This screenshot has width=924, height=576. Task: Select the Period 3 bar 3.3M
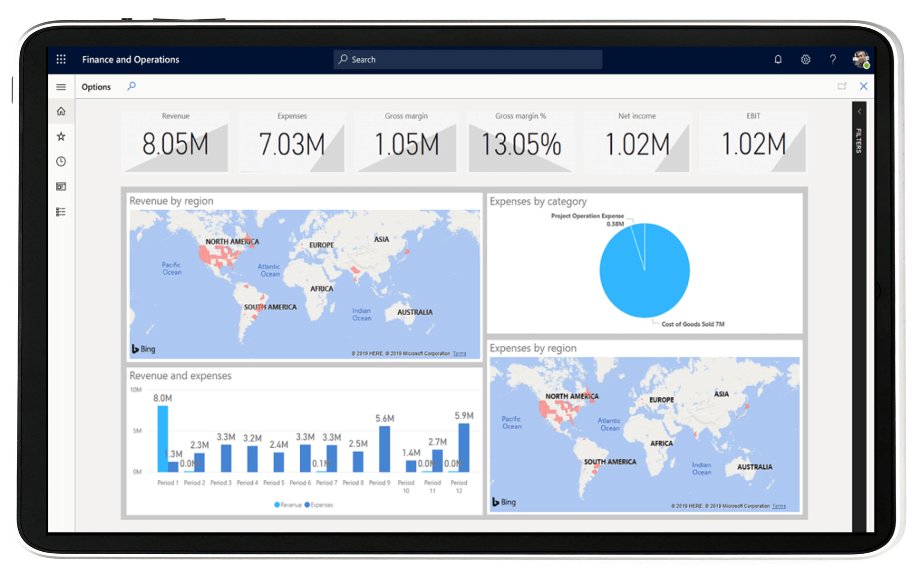pyautogui.click(x=226, y=458)
